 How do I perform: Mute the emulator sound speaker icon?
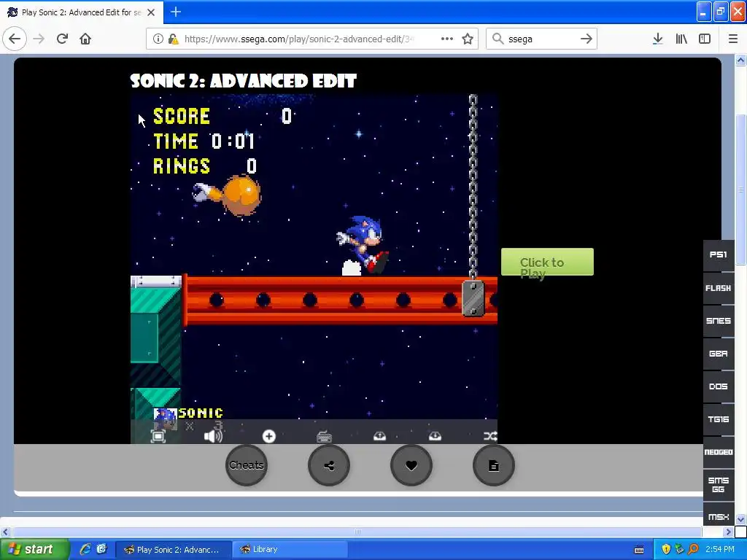[x=213, y=436]
